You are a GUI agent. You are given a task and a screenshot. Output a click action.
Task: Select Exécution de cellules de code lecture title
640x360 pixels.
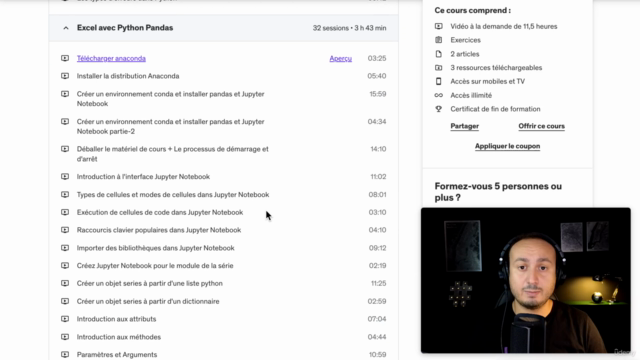pos(160,212)
